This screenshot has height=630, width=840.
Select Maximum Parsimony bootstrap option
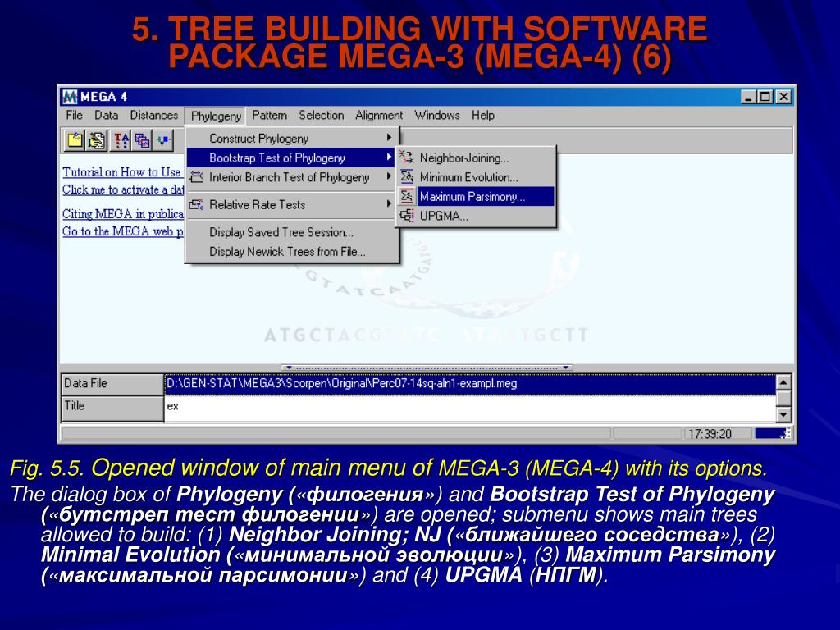[477, 196]
